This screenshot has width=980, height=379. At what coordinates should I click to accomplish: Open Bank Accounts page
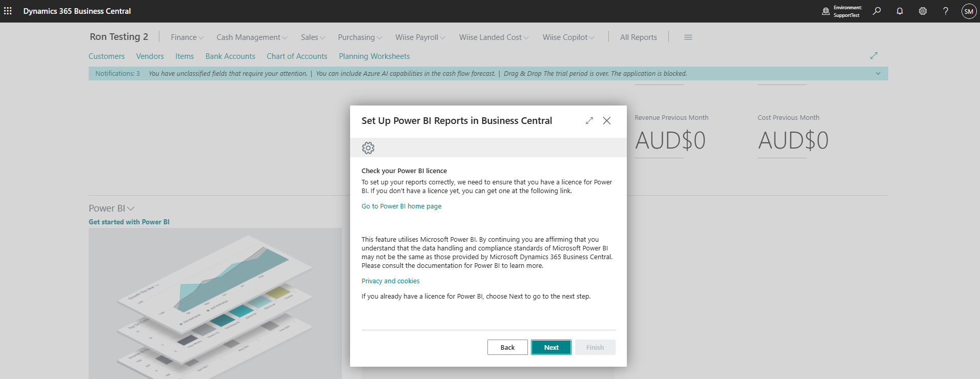230,56
